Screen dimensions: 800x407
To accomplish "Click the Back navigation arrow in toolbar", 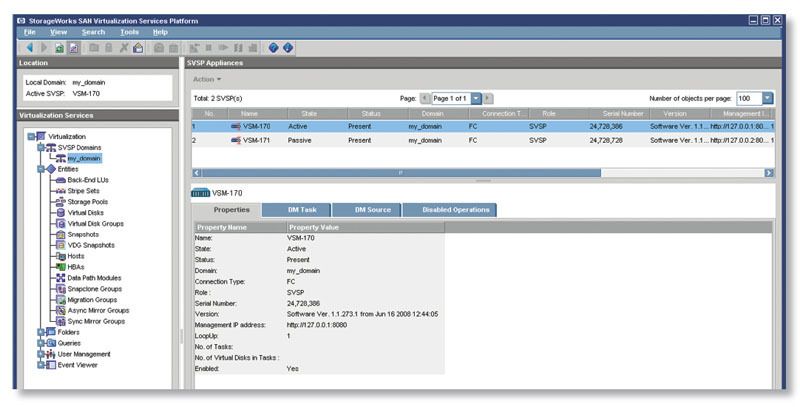I will click(x=29, y=47).
